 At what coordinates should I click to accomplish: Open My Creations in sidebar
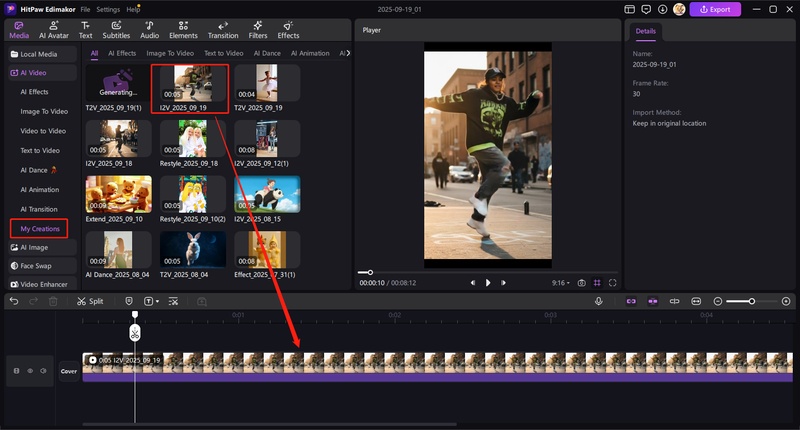[40, 229]
